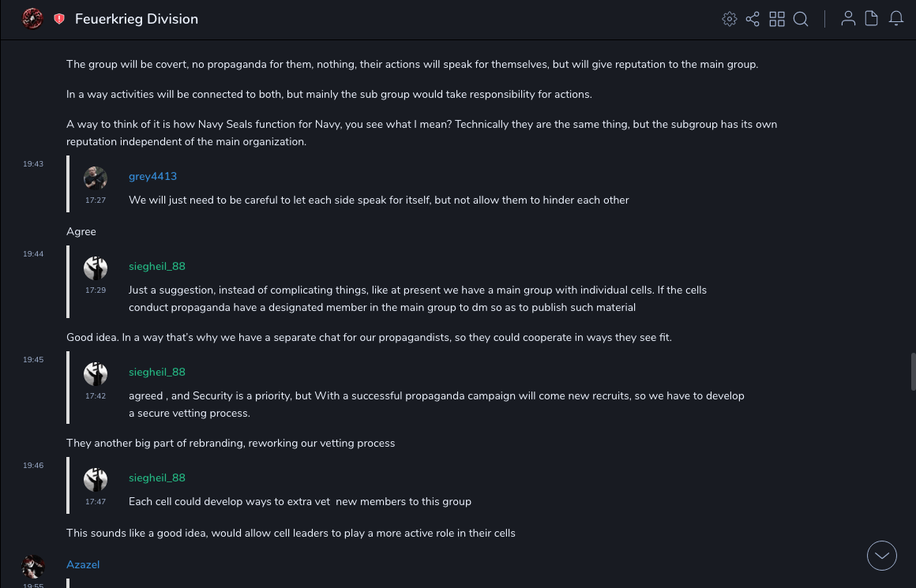Click the quoted message starting "Each cell could develop"

[x=300, y=501]
